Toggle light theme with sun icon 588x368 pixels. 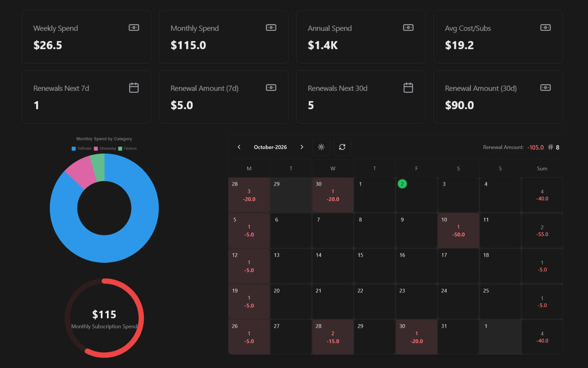pos(321,147)
